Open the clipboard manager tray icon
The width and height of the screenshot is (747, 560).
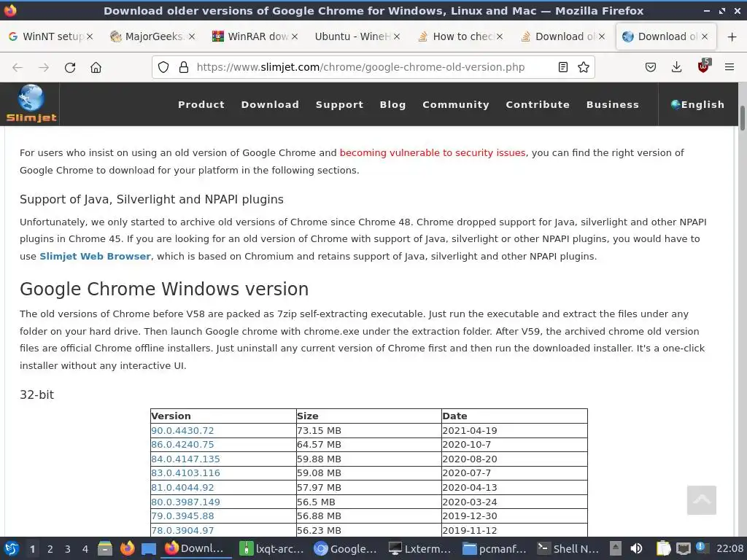663,548
